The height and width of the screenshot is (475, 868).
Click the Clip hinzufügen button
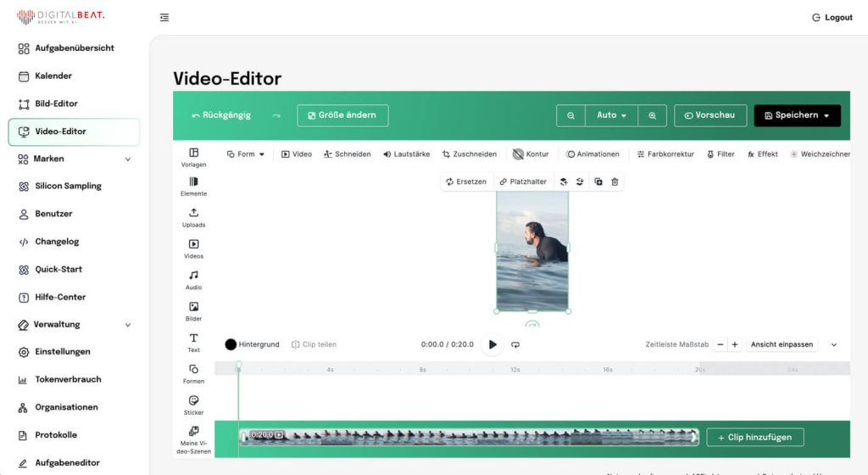click(754, 437)
